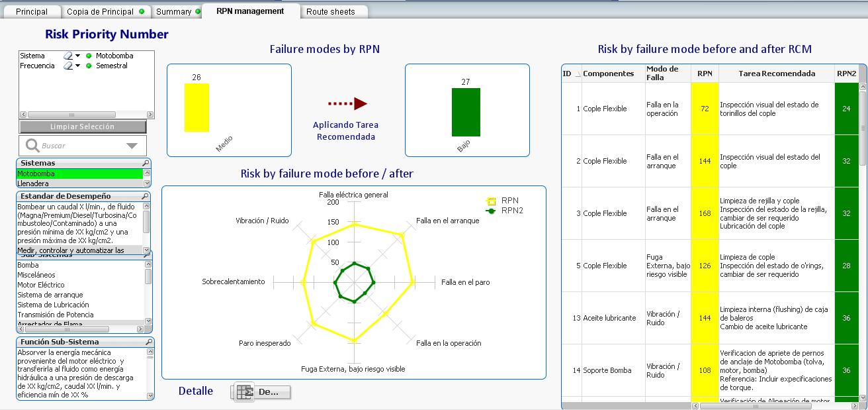Switch to the Route sheets tab
Screen dimensions: 868x410
tap(330, 12)
